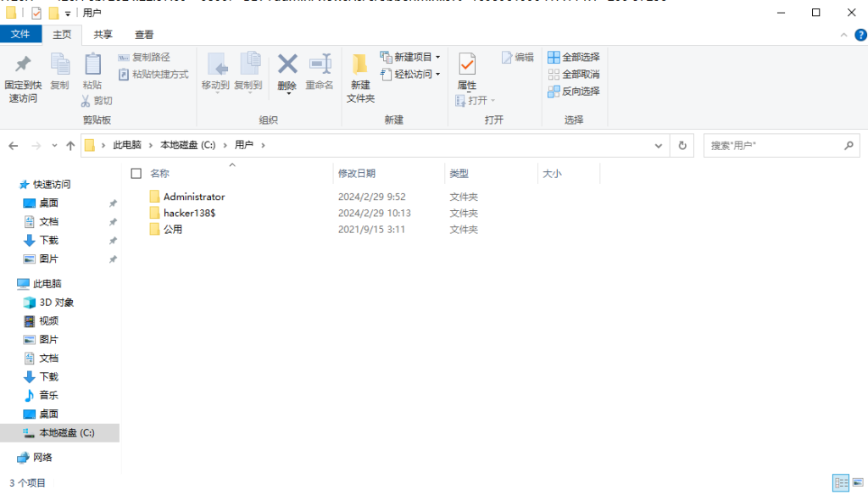
Task: Click the 反向选择 button
Action: point(573,91)
